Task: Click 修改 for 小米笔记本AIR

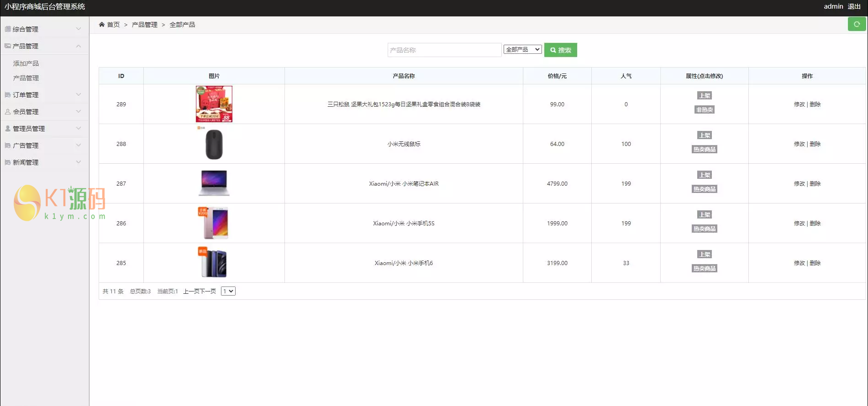Action: (x=800, y=184)
